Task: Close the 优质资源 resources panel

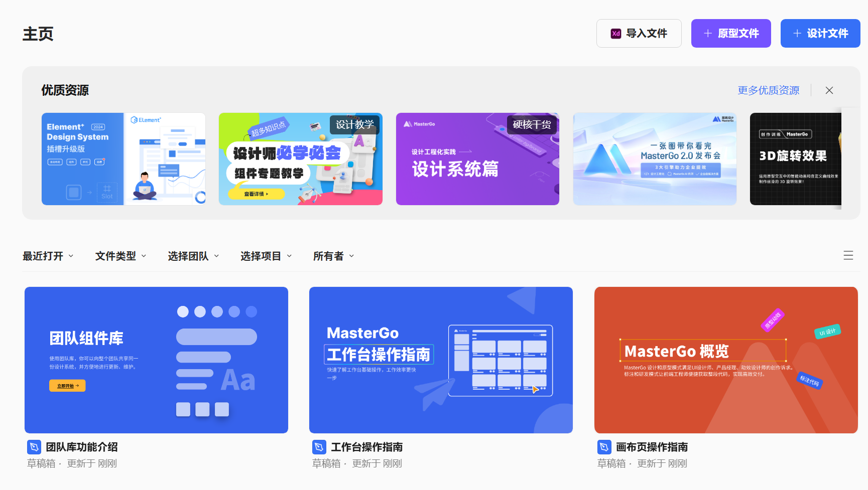Action: coord(829,90)
